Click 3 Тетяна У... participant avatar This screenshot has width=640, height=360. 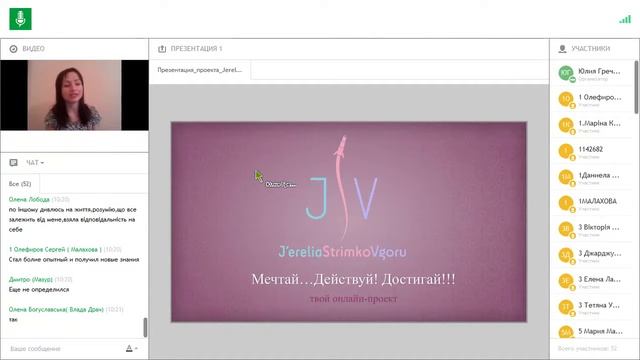(566, 307)
